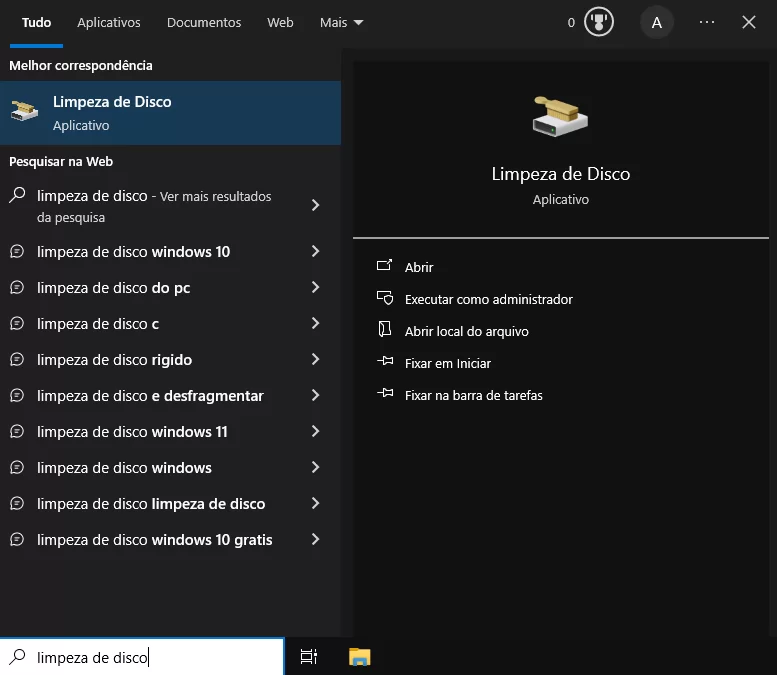The height and width of the screenshot is (675, 777).
Task: Switch to the Web tab
Action: [280, 23]
